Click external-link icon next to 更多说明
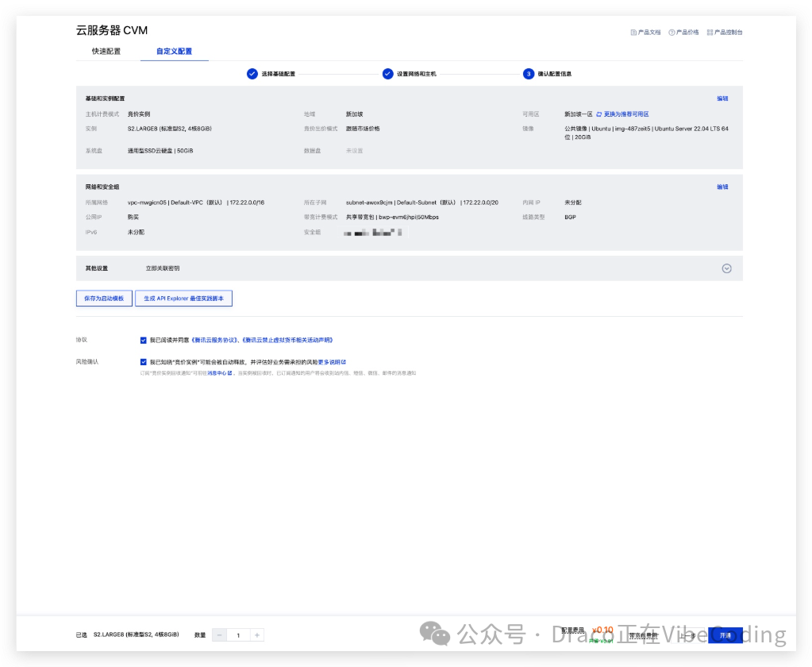Image resolution: width=812 pixels, height=667 pixels. click(x=344, y=362)
